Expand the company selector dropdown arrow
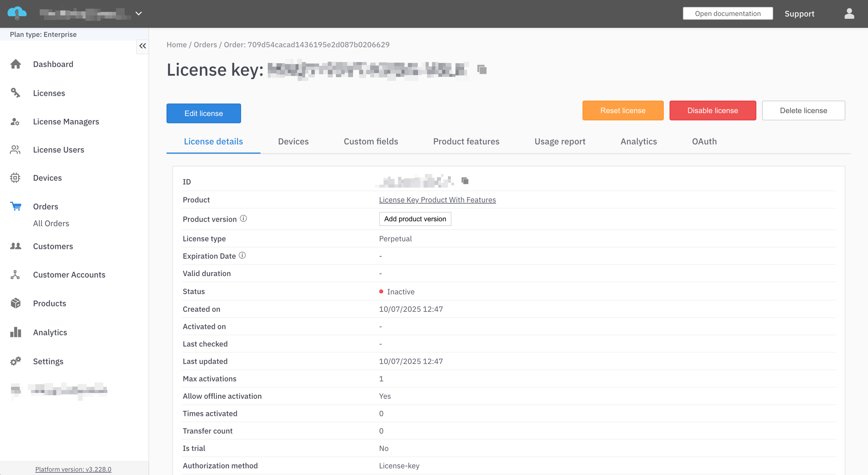The width and height of the screenshot is (868, 475). [x=139, y=14]
